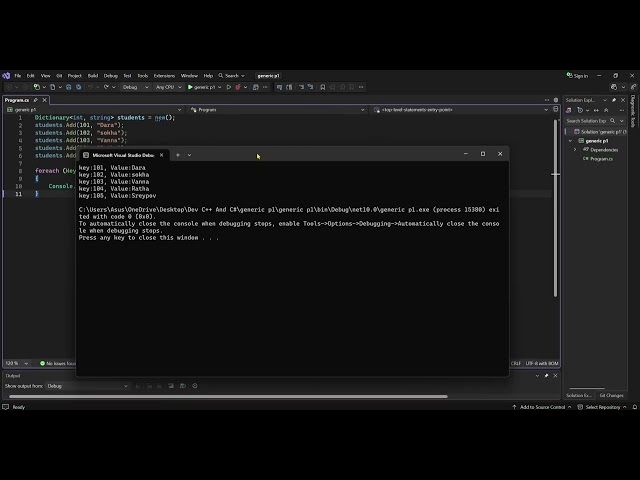Click Add to Source Control in status bar

(542, 407)
